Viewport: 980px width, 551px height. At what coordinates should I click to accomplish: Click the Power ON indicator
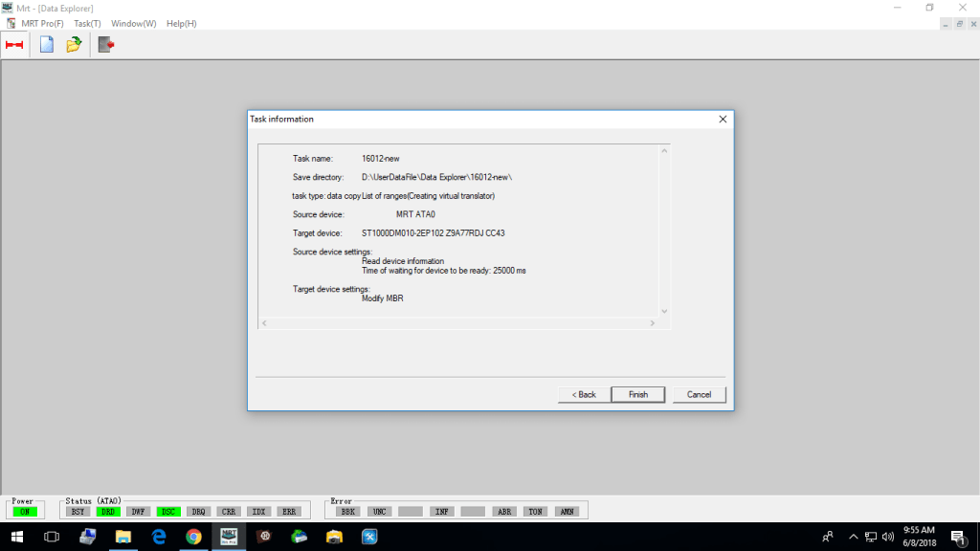[23, 512]
